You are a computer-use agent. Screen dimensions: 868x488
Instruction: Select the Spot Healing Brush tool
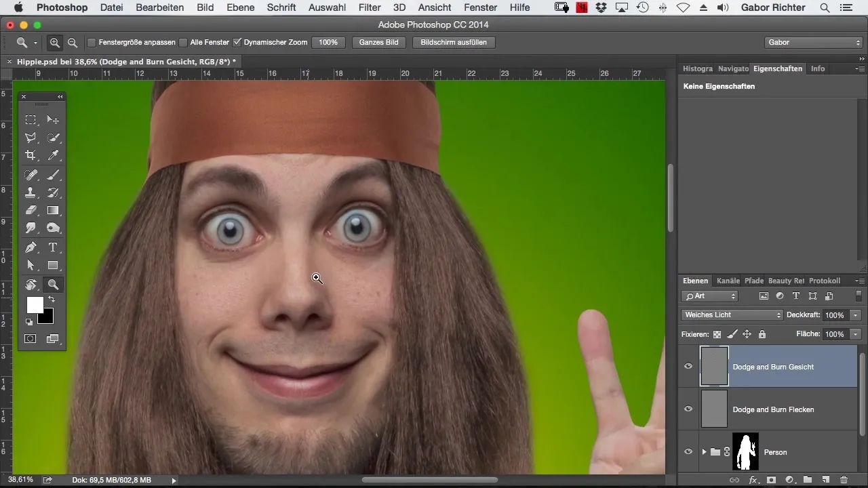tap(31, 175)
